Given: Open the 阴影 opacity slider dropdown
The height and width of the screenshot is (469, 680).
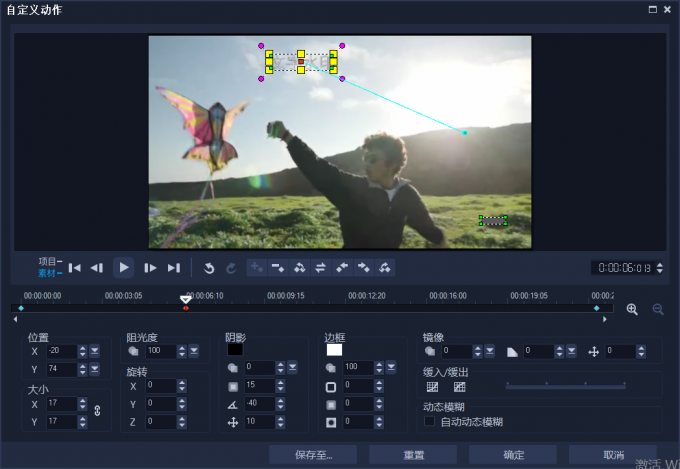Looking at the screenshot, I should pos(293,367).
